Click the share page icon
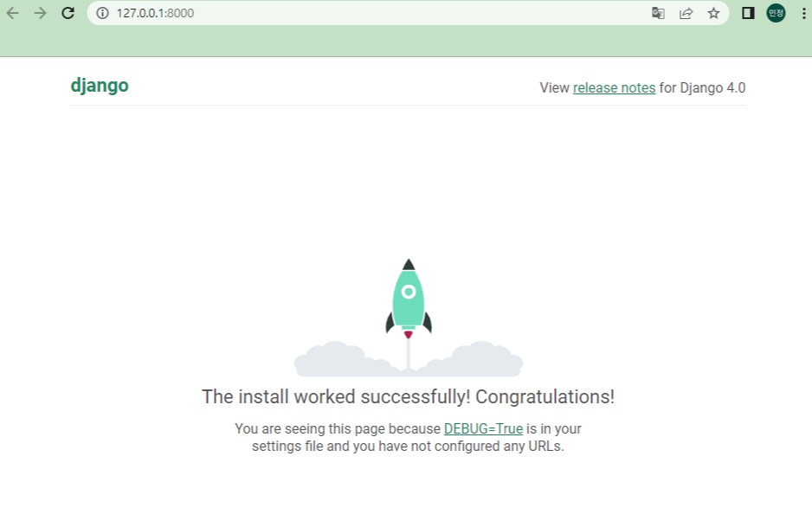 point(686,13)
